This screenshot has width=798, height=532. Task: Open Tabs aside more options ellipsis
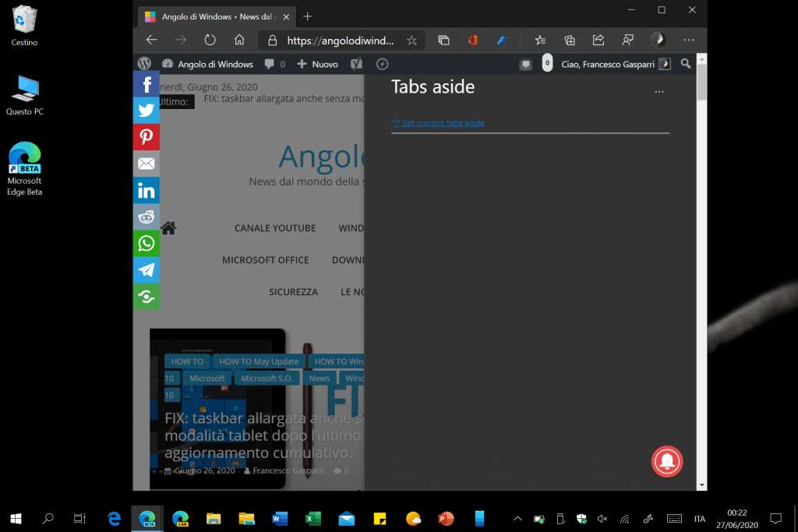coord(659,92)
